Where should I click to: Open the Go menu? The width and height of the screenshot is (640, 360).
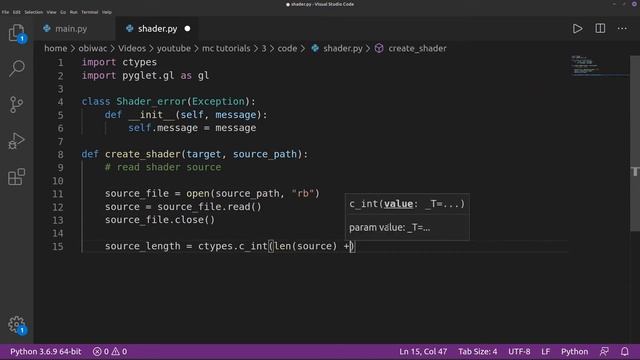click(63, 12)
